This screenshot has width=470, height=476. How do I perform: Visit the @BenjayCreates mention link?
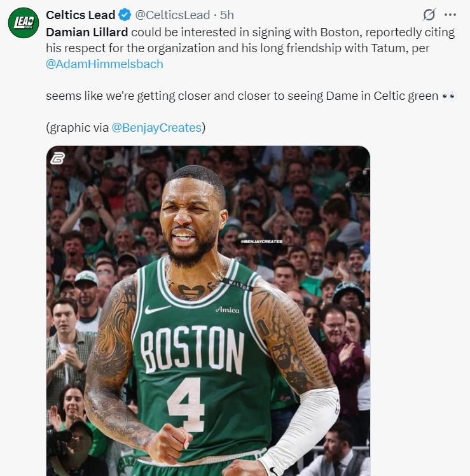tap(156, 127)
